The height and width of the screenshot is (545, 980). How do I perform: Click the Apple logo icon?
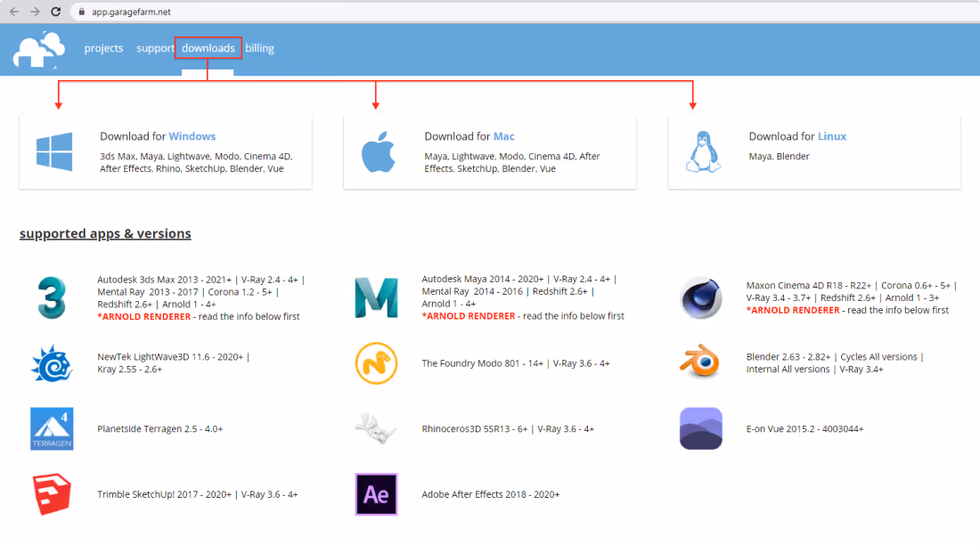[378, 152]
